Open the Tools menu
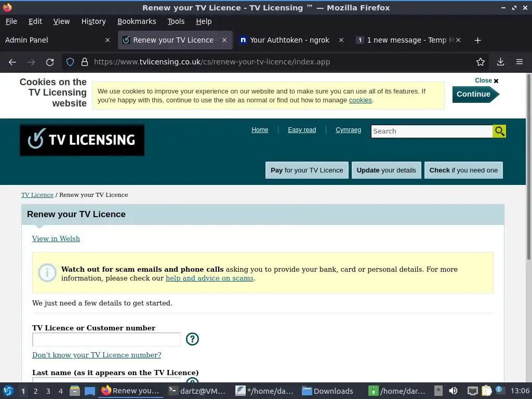This screenshot has height=399, width=532. 176,21
